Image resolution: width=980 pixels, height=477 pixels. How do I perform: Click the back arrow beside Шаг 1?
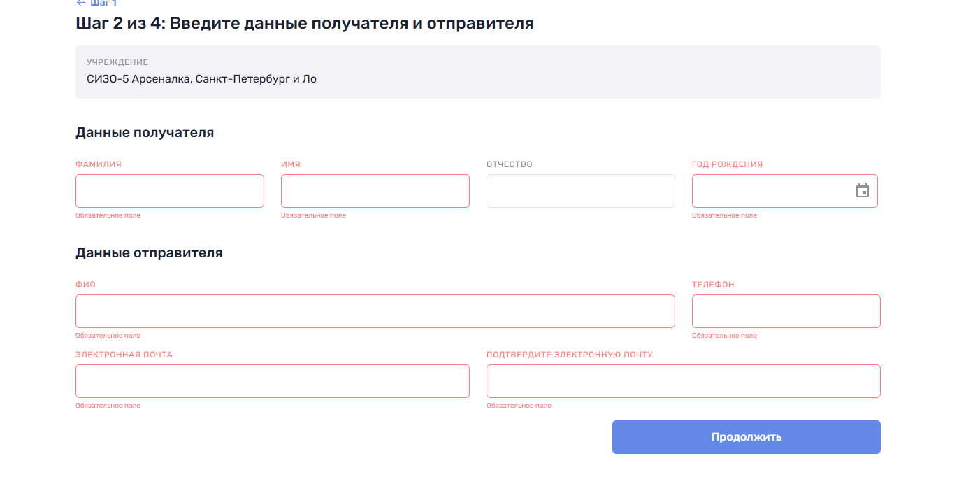click(80, 3)
